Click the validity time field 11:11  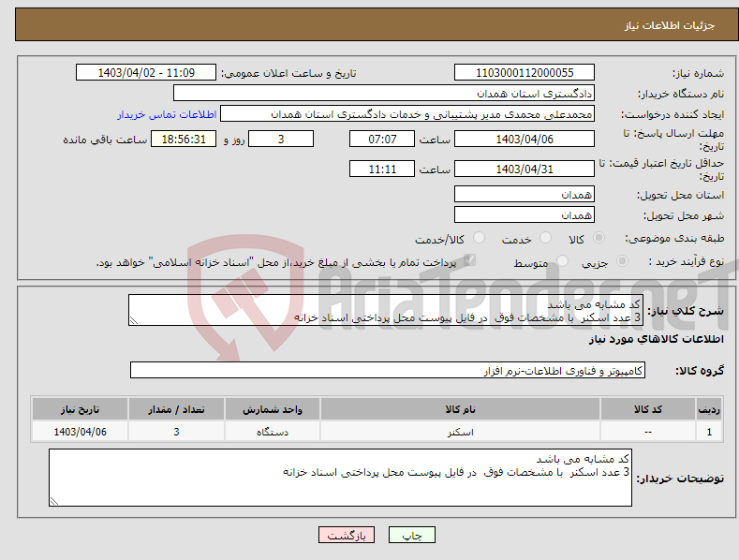[x=382, y=169]
